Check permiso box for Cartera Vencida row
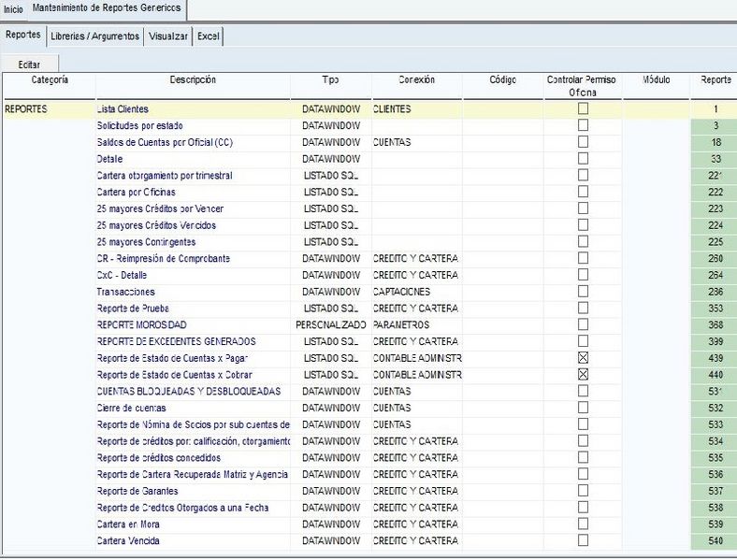 click(583, 540)
